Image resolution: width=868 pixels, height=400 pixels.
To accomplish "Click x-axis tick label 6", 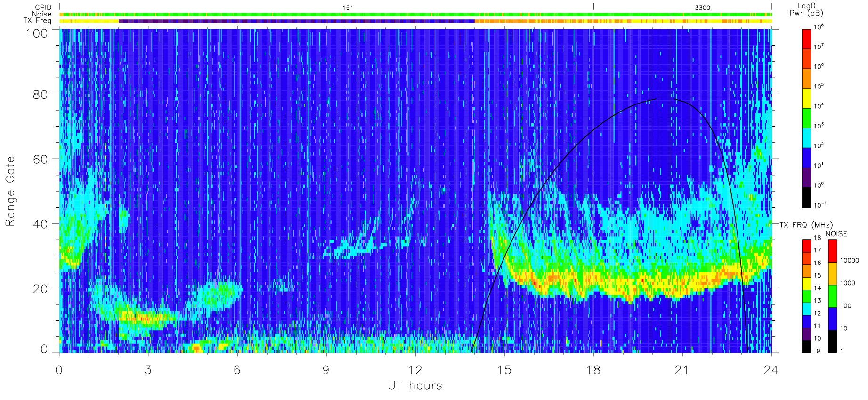I will [x=237, y=370].
